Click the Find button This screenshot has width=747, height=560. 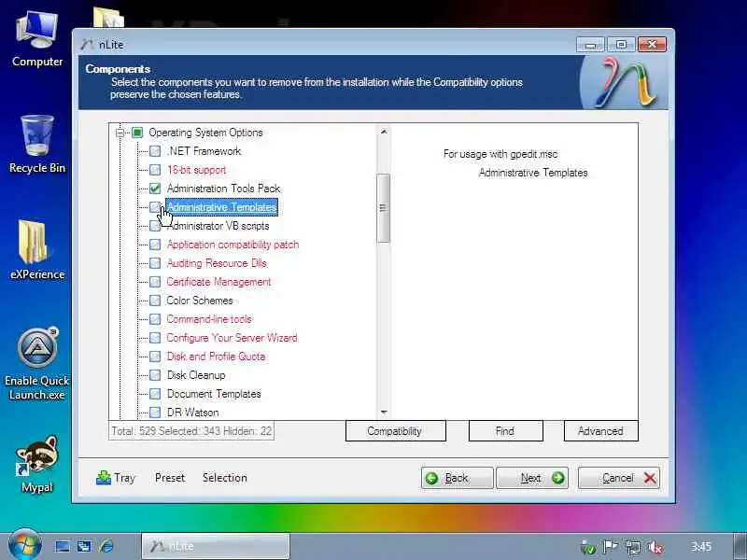(x=505, y=431)
